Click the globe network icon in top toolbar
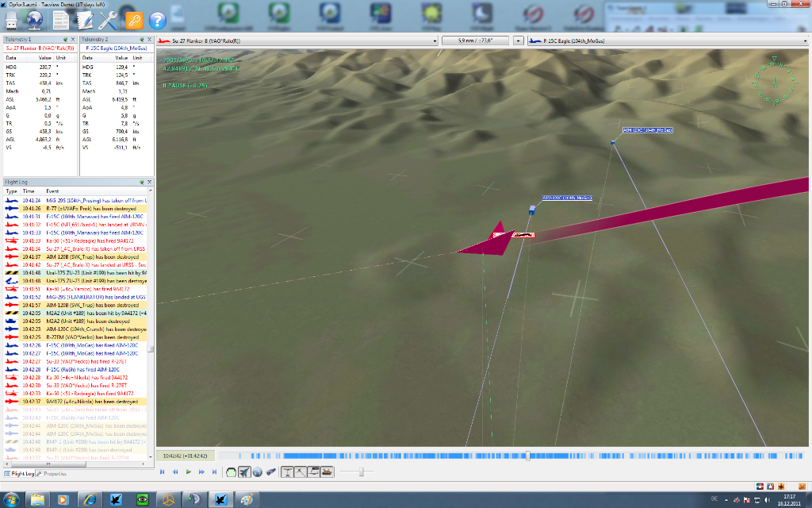Viewport: 812px width, 508px height. pyautogui.click(x=35, y=20)
